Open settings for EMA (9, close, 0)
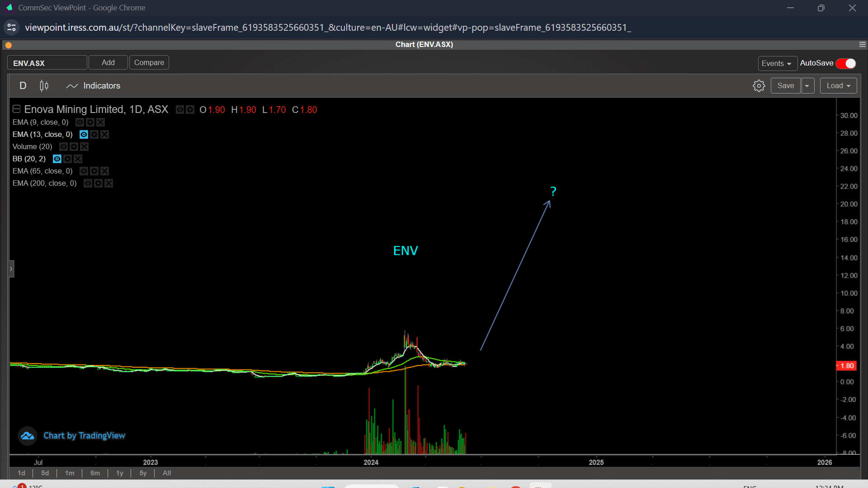This screenshot has width=868, height=488. (90, 122)
